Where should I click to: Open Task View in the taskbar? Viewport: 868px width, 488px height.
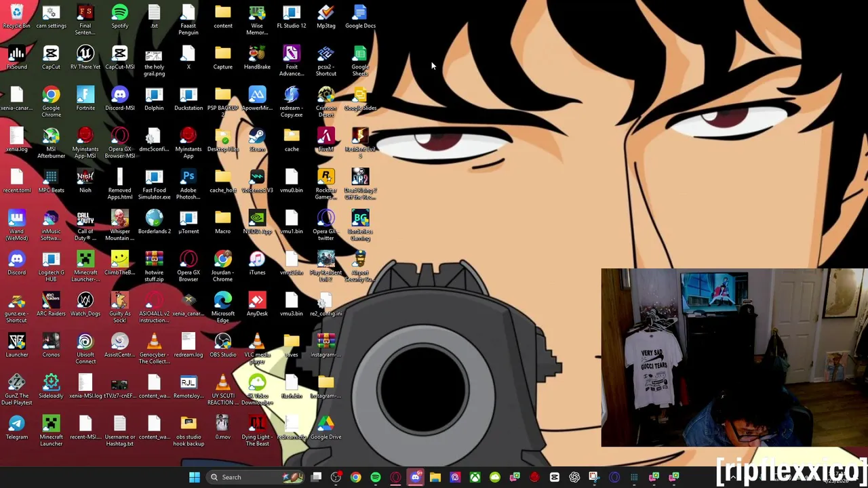click(316, 477)
